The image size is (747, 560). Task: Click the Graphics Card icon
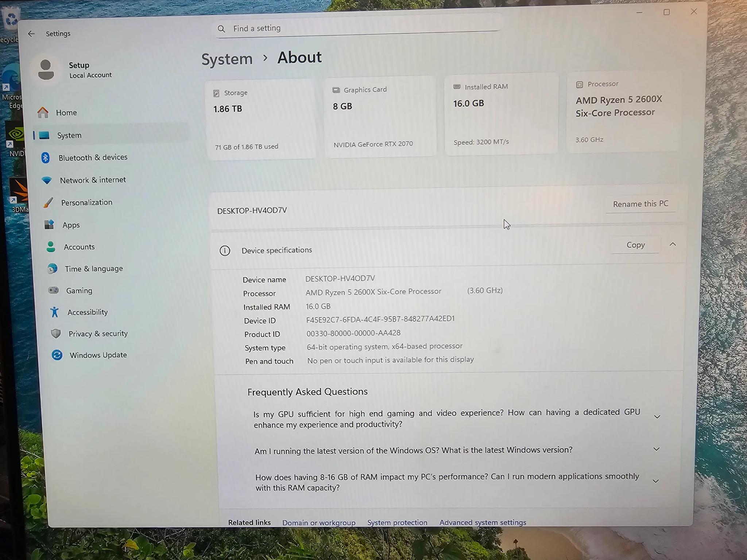[x=336, y=90]
